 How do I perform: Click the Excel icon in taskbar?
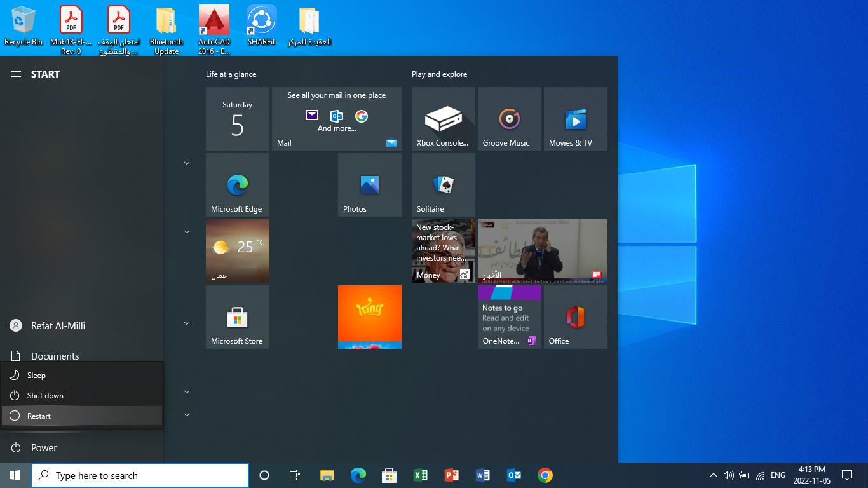[420, 475]
